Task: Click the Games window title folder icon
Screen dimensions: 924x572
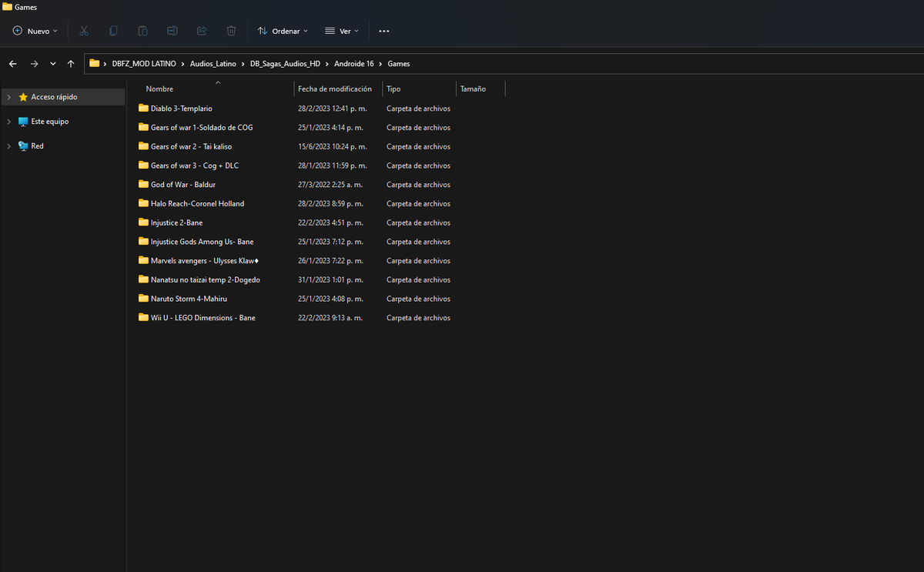Action: pos(7,7)
